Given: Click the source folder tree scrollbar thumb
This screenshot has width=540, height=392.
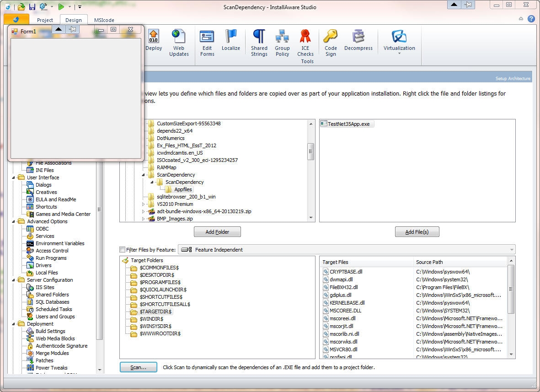Looking at the screenshot, I should [310, 151].
